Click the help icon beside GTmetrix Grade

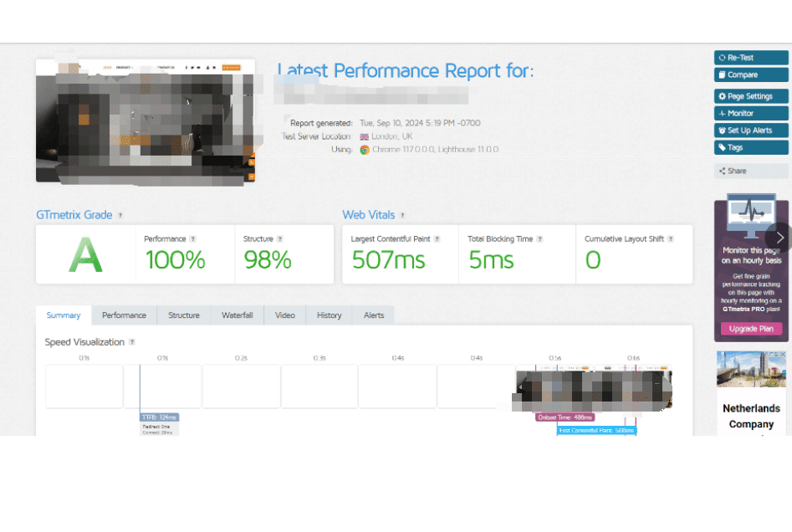click(120, 216)
